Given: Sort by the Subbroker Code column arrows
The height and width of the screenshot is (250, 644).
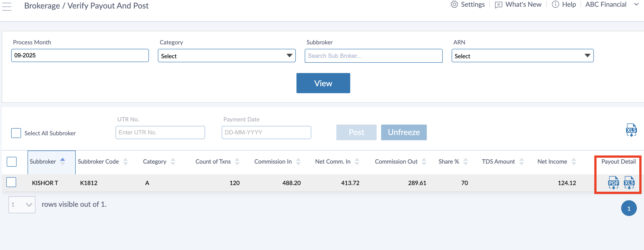Looking at the screenshot, I should (x=125, y=162).
